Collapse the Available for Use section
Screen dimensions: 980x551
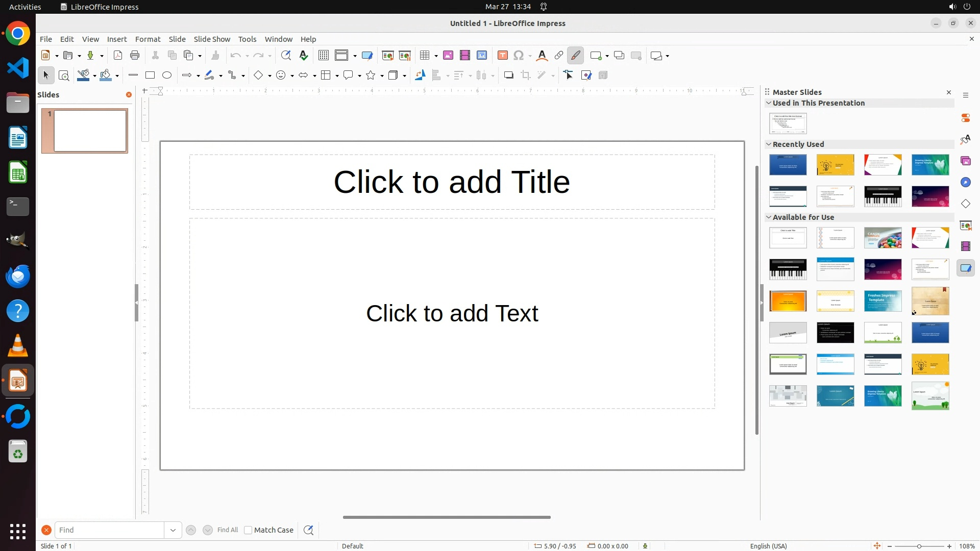[x=769, y=217]
